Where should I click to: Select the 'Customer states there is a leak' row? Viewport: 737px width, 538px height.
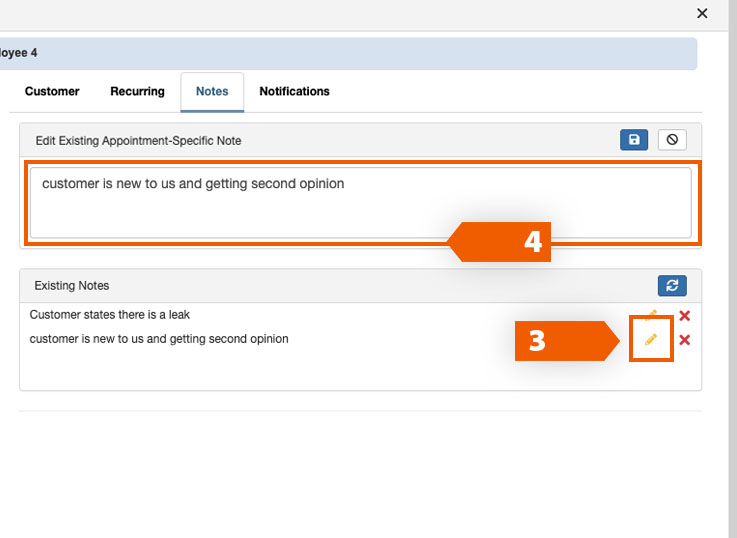110,315
